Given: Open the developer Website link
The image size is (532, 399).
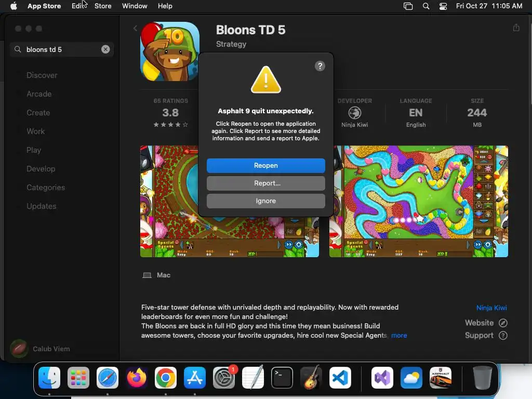Looking at the screenshot, I should pyautogui.click(x=486, y=323).
